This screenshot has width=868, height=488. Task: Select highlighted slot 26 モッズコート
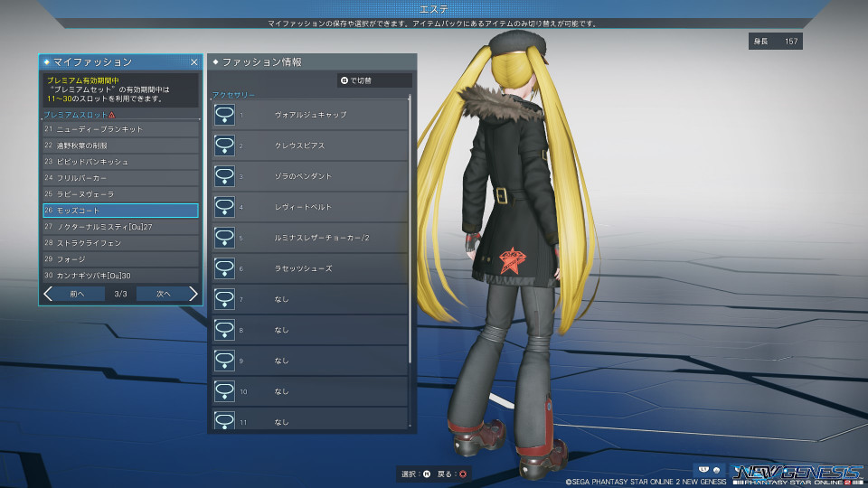tap(120, 211)
